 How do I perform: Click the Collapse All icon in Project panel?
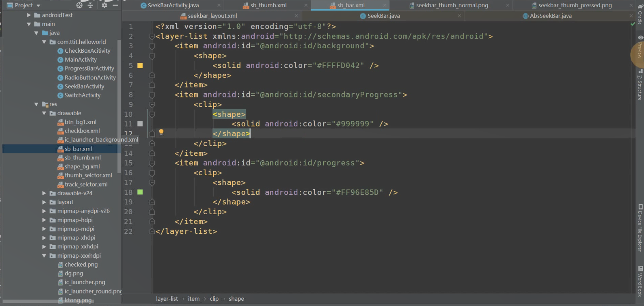[90, 5]
